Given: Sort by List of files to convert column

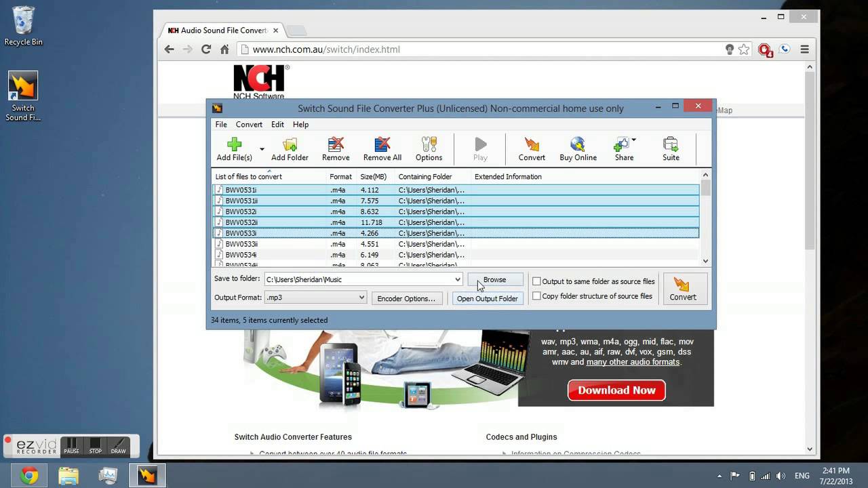Looking at the screenshot, I should coord(269,176).
